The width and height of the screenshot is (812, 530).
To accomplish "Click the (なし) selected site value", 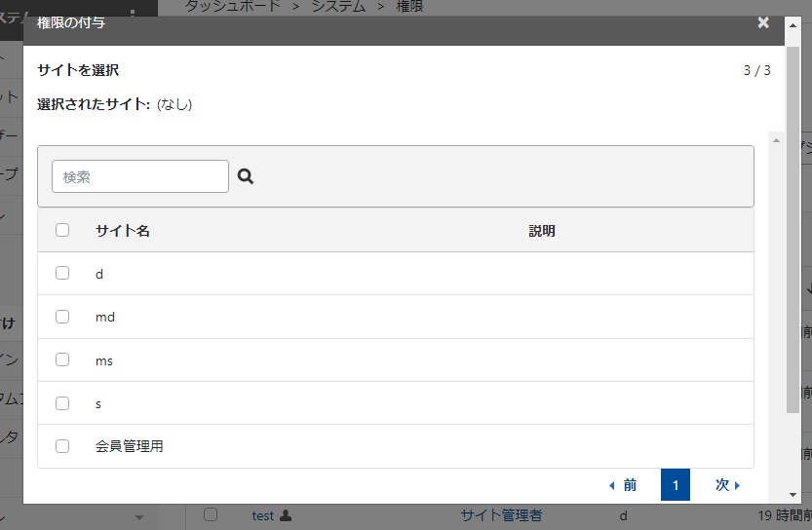I will (174, 104).
